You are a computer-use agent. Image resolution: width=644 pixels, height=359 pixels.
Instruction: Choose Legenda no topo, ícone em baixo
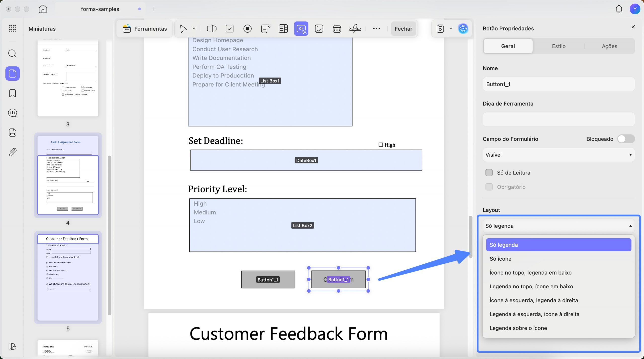tap(558, 286)
